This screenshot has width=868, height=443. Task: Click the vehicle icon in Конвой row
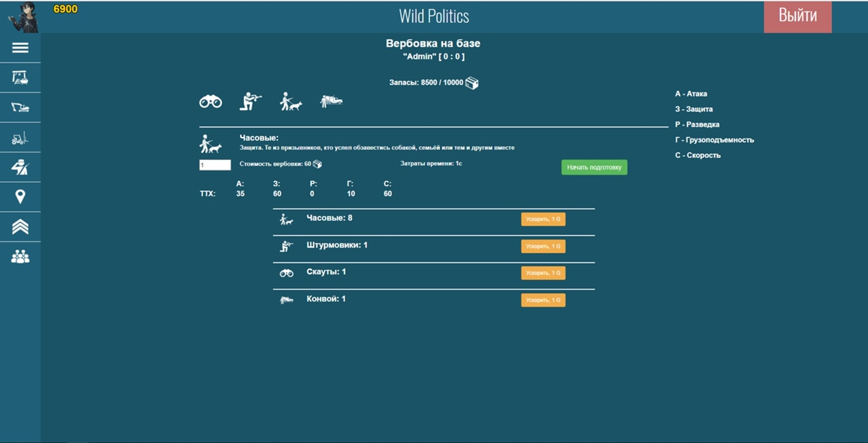(286, 300)
